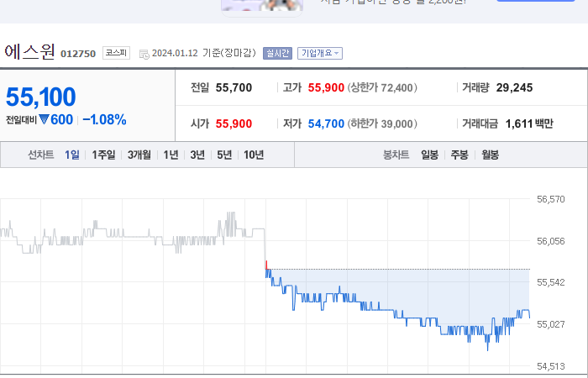Click current price 55,100

point(41,97)
